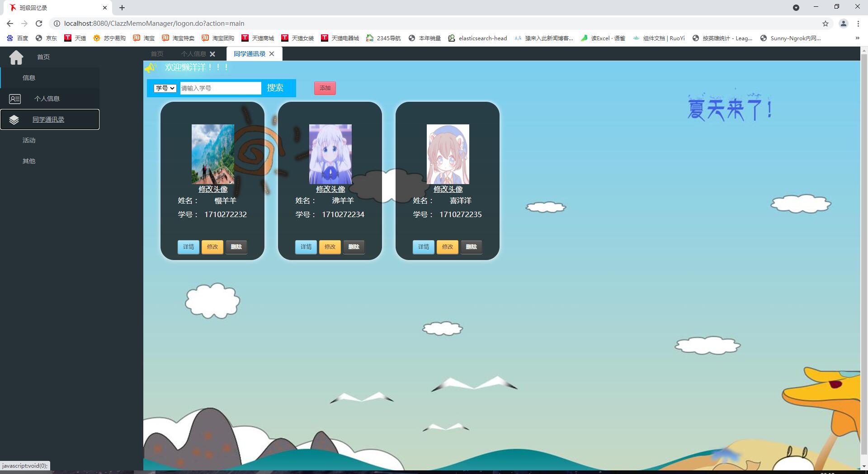This screenshot has width=868, height=474.
Task: Click the home house icon in sidebar
Action: (x=16, y=57)
